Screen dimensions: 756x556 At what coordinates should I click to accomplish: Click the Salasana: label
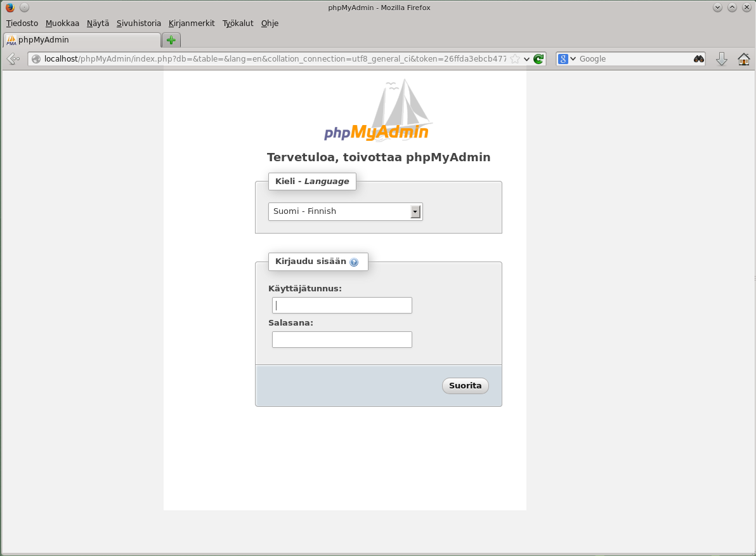point(290,323)
